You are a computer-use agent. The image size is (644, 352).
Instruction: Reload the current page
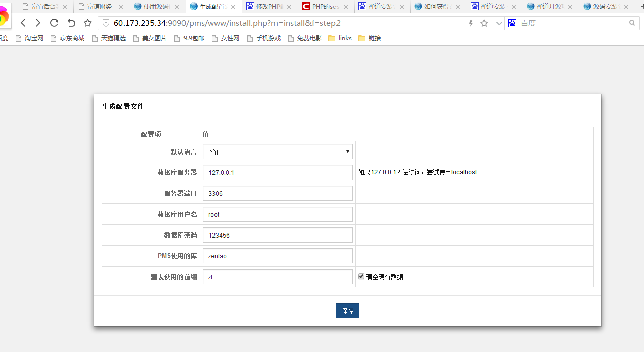pos(54,23)
